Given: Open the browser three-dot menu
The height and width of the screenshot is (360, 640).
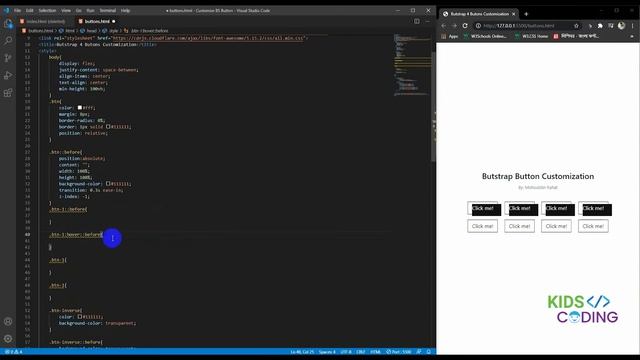Looking at the screenshot, I should click(x=632, y=26).
